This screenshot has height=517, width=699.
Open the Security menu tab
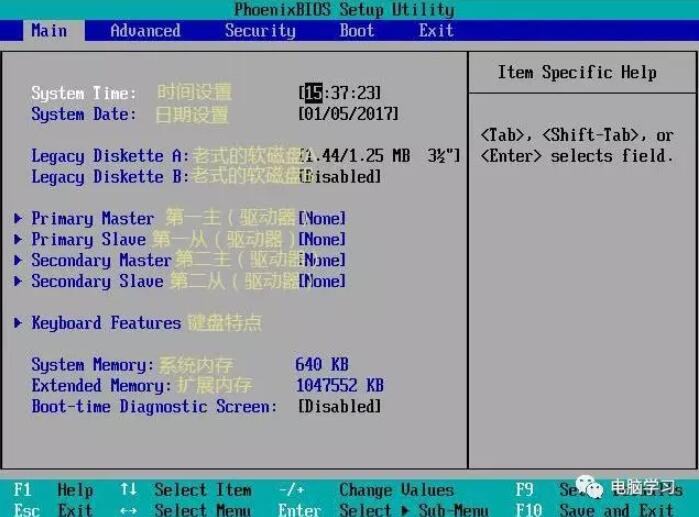click(260, 31)
